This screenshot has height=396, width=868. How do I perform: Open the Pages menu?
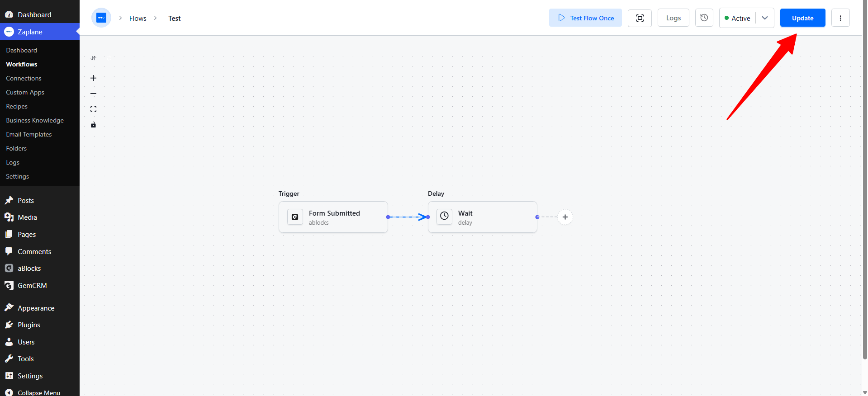pyautogui.click(x=40, y=235)
